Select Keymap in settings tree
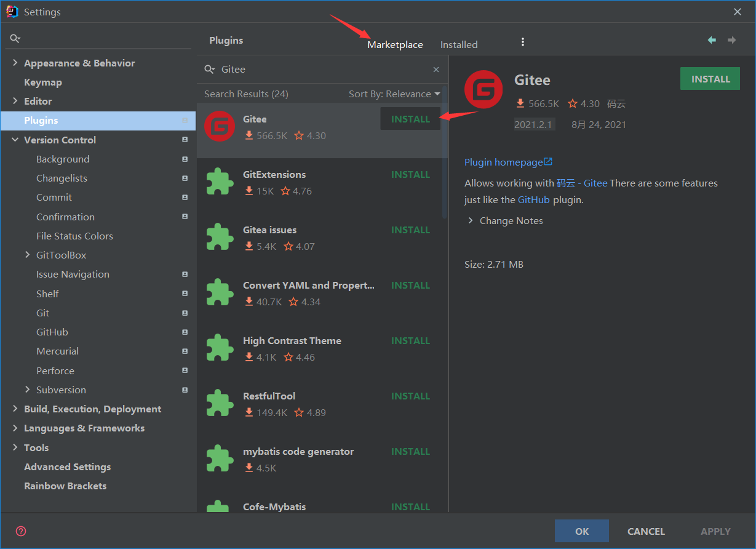The height and width of the screenshot is (549, 756). 43,82
